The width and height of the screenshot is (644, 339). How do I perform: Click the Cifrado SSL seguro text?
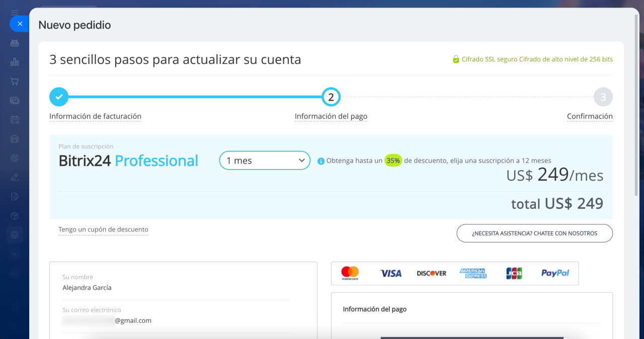click(x=537, y=59)
